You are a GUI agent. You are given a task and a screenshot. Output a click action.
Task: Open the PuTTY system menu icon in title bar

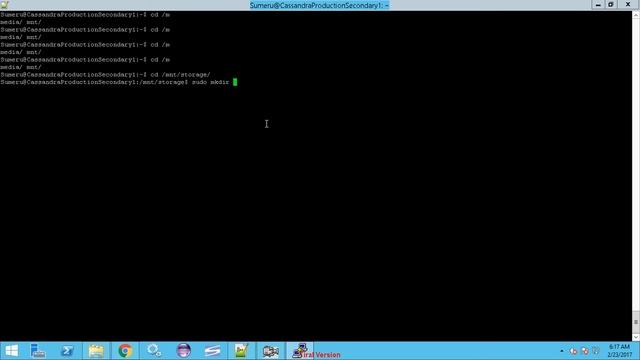pos(4,5)
